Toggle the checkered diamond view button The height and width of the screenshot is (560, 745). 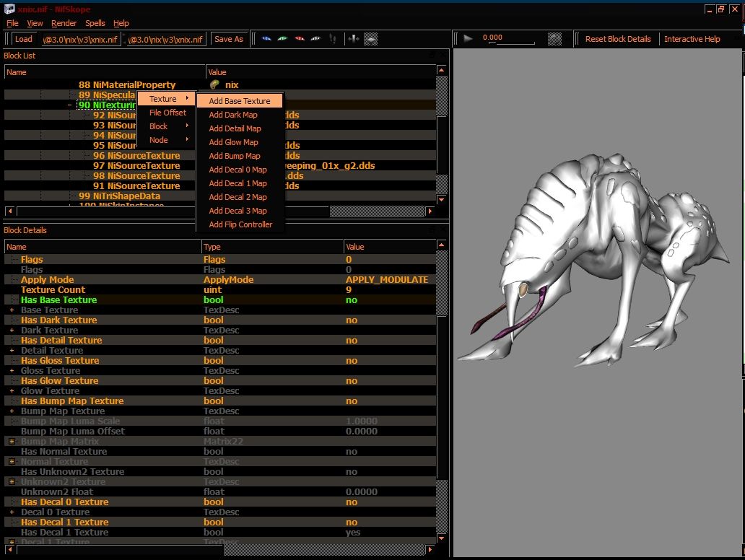[x=370, y=39]
